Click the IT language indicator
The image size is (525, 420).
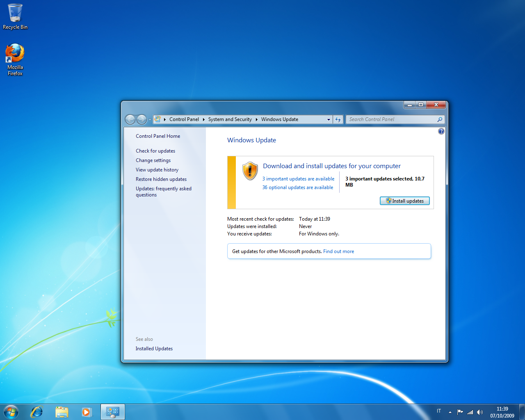tap(439, 411)
